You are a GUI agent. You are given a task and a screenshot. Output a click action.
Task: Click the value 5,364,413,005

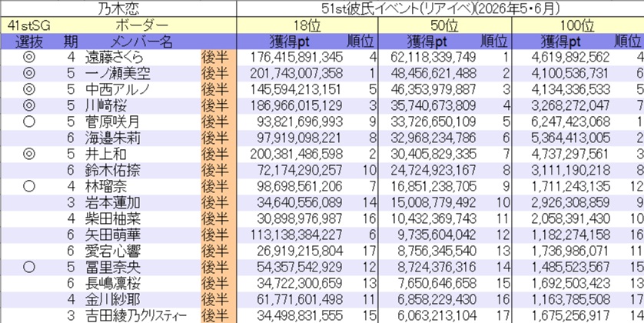(x=570, y=138)
